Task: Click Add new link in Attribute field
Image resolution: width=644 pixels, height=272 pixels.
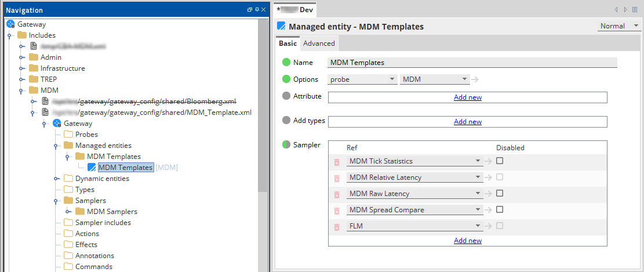Action: 467,97
